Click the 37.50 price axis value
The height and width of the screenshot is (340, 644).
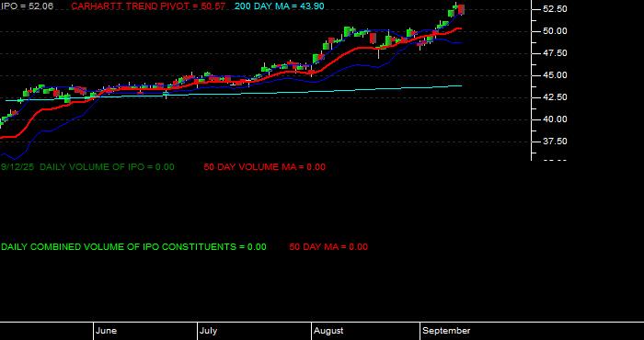555,142
